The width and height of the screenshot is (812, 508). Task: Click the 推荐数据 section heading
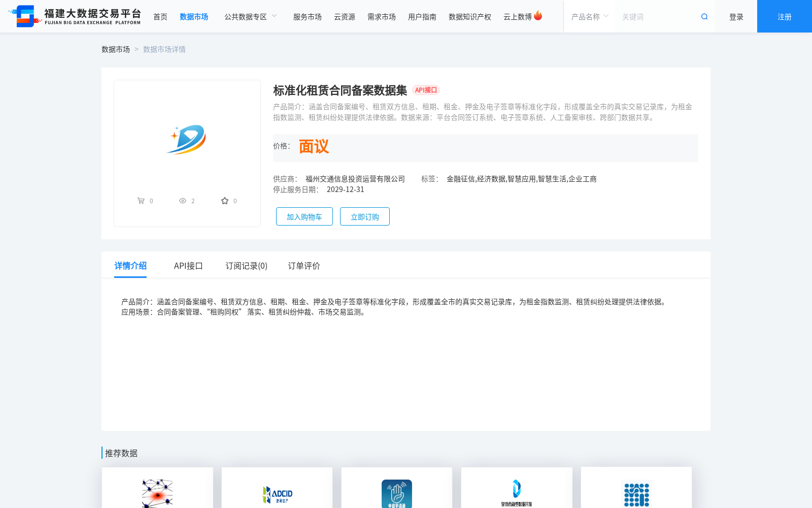click(x=121, y=453)
